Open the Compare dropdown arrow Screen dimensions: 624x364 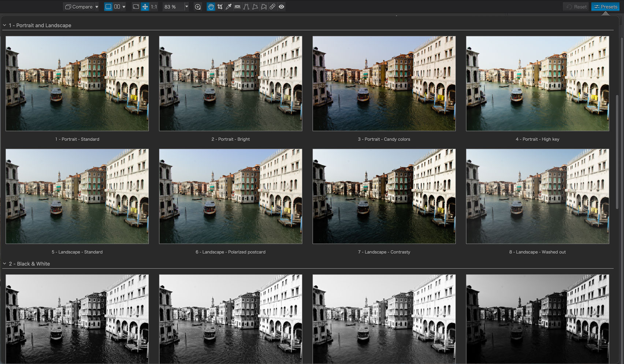[x=97, y=7]
